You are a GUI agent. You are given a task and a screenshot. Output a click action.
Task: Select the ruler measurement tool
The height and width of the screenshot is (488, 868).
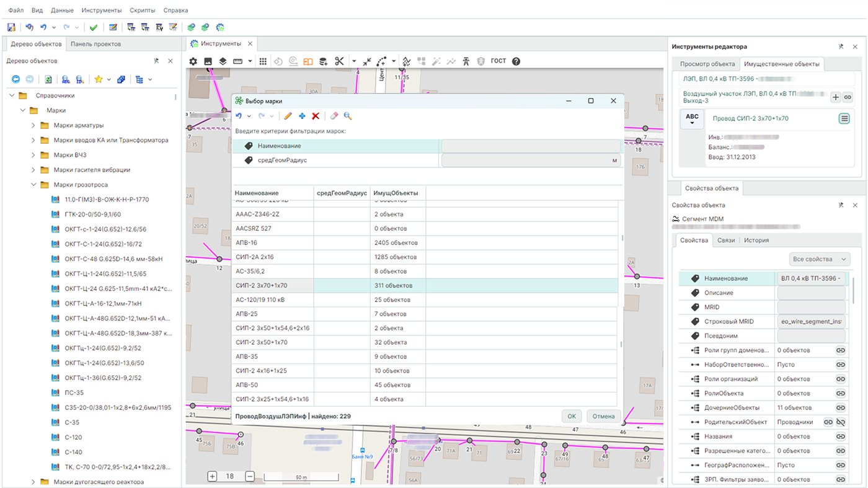point(237,61)
